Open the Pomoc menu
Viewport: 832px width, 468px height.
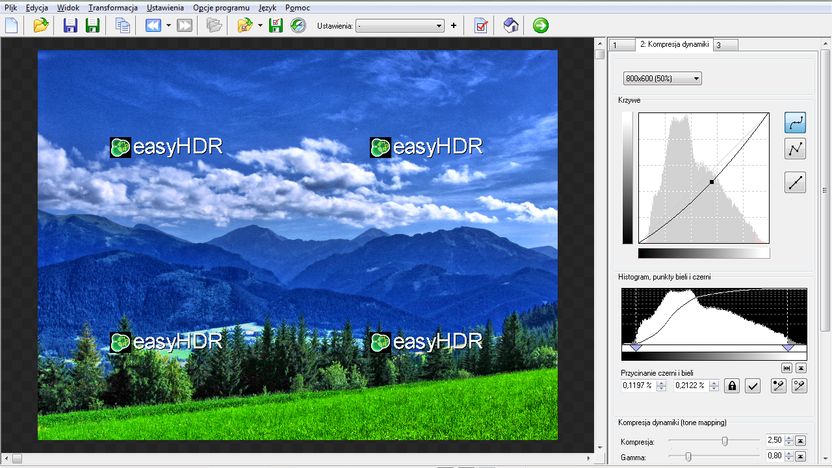[297, 8]
